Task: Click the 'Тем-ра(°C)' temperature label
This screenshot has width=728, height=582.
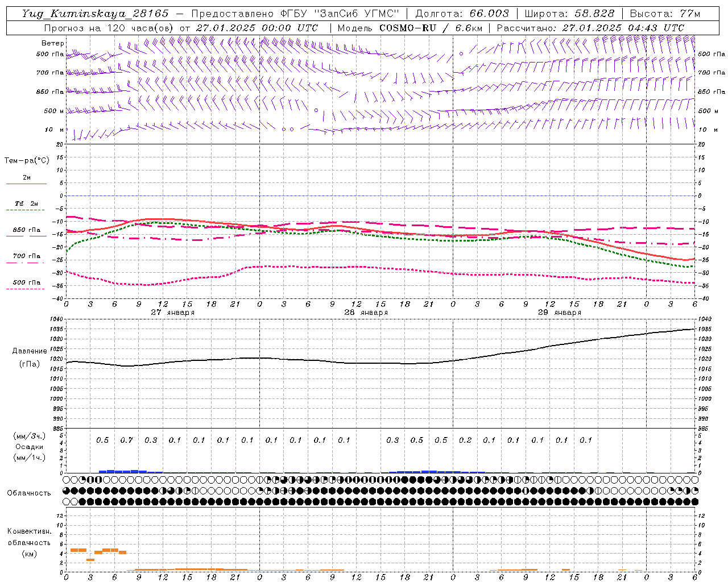Action: pyautogui.click(x=27, y=161)
